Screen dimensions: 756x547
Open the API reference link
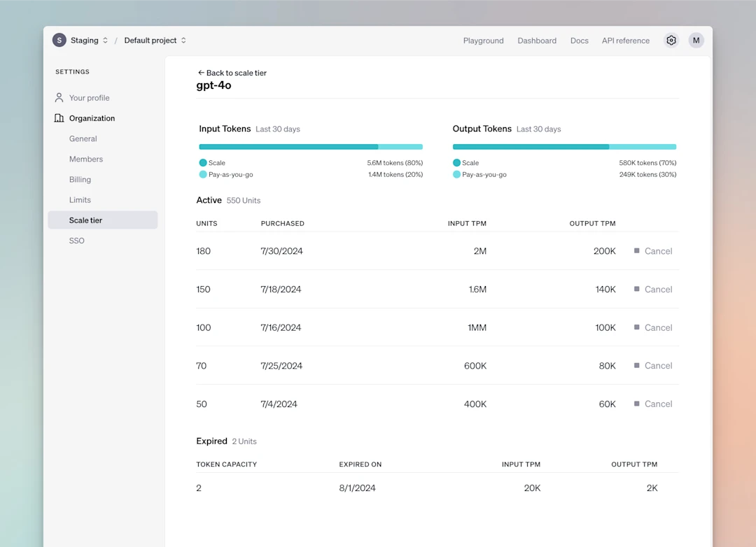625,40
